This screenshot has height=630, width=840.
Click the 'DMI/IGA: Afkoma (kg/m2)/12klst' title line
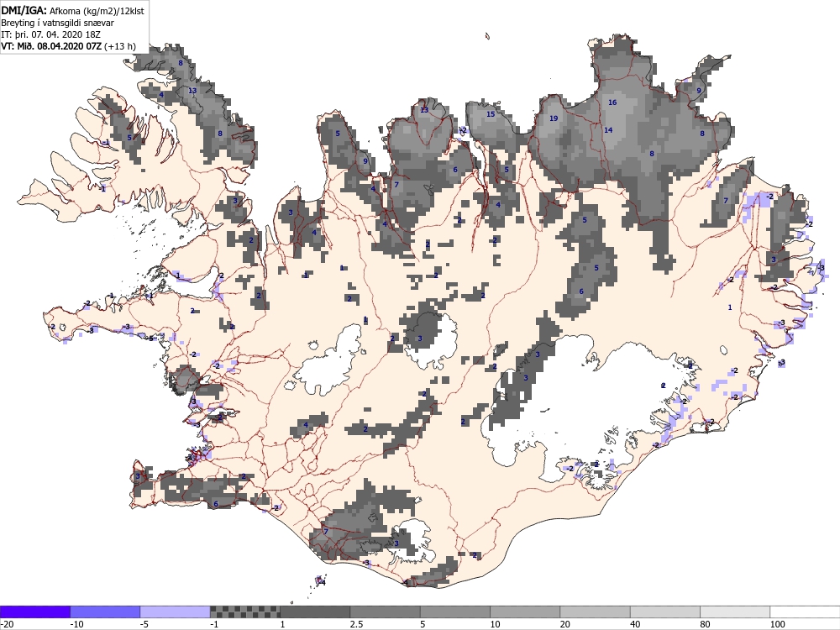click(x=72, y=10)
